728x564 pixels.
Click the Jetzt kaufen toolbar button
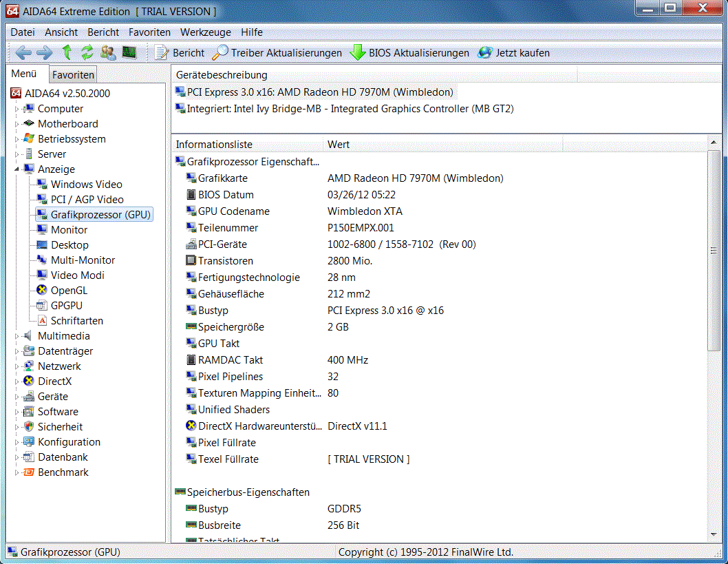point(514,53)
